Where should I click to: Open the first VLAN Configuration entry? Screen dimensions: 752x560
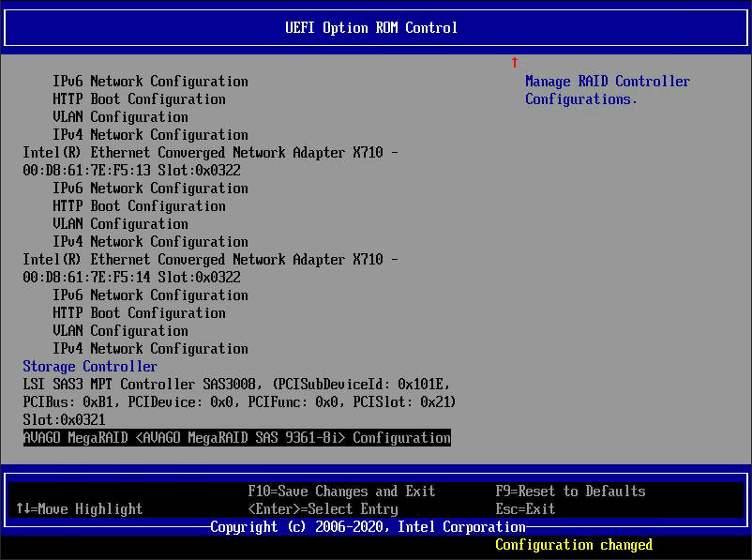coord(116,117)
